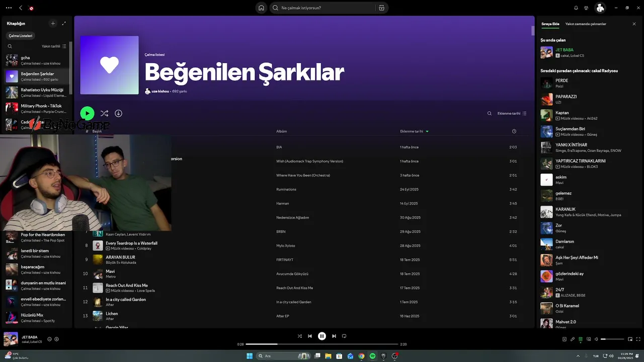Screen dimensions: 644x362
Task: Open the Browse icon in search bar
Action: [381, 8]
